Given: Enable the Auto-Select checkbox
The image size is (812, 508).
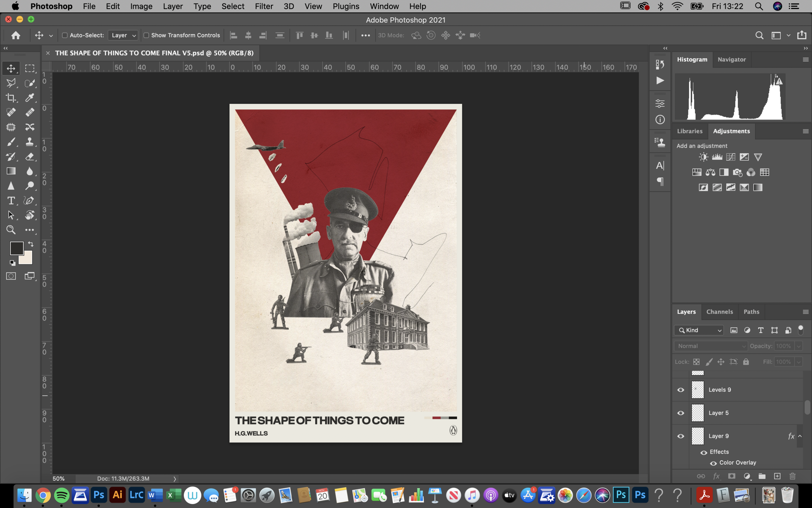Looking at the screenshot, I should pos(65,35).
